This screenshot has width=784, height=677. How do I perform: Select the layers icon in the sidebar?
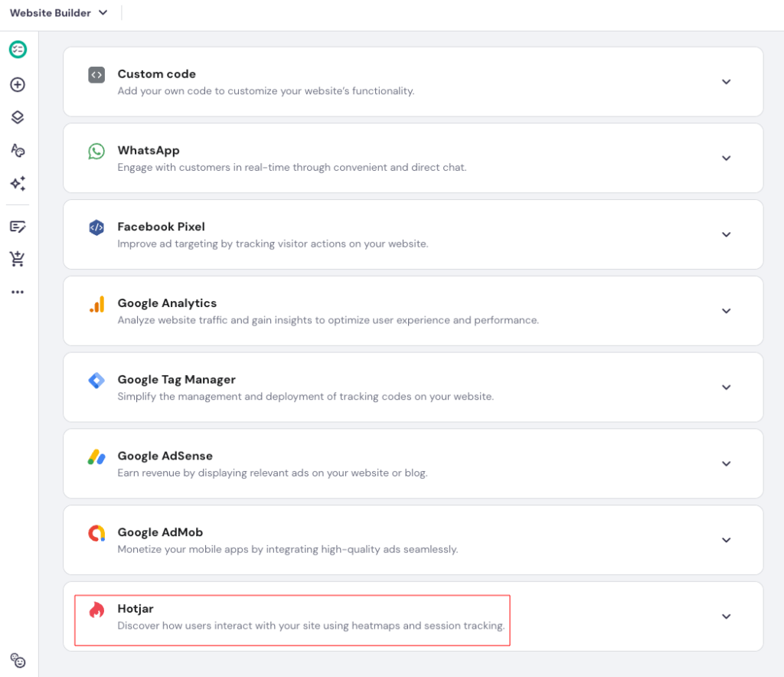(17, 117)
